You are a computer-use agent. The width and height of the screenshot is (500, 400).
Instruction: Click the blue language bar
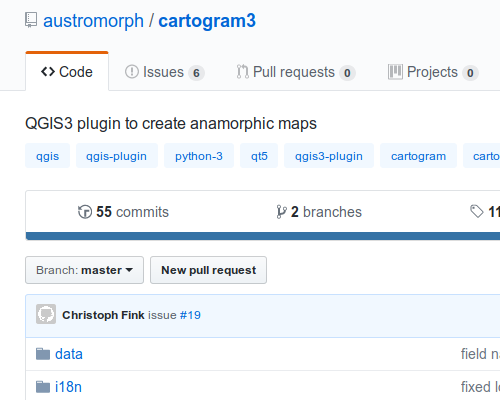pos(263,236)
